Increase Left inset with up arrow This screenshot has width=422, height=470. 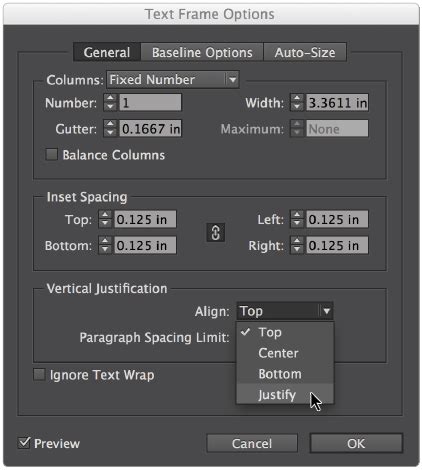click(x=296, y=215)
